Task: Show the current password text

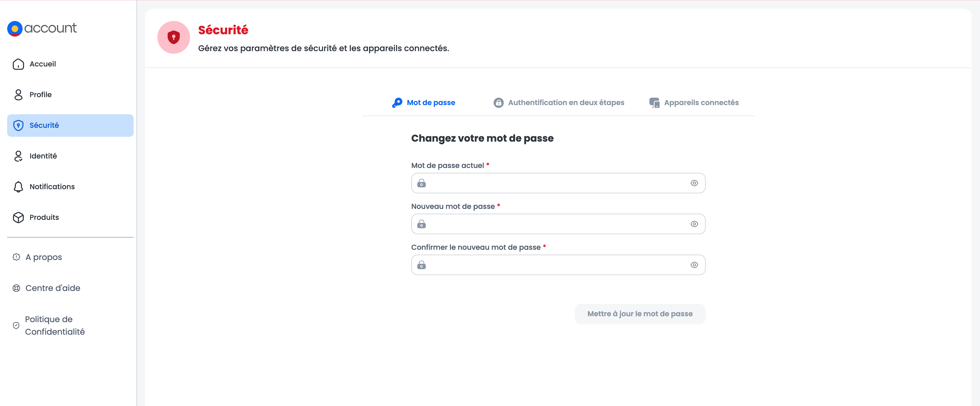Action: [694, 183]
